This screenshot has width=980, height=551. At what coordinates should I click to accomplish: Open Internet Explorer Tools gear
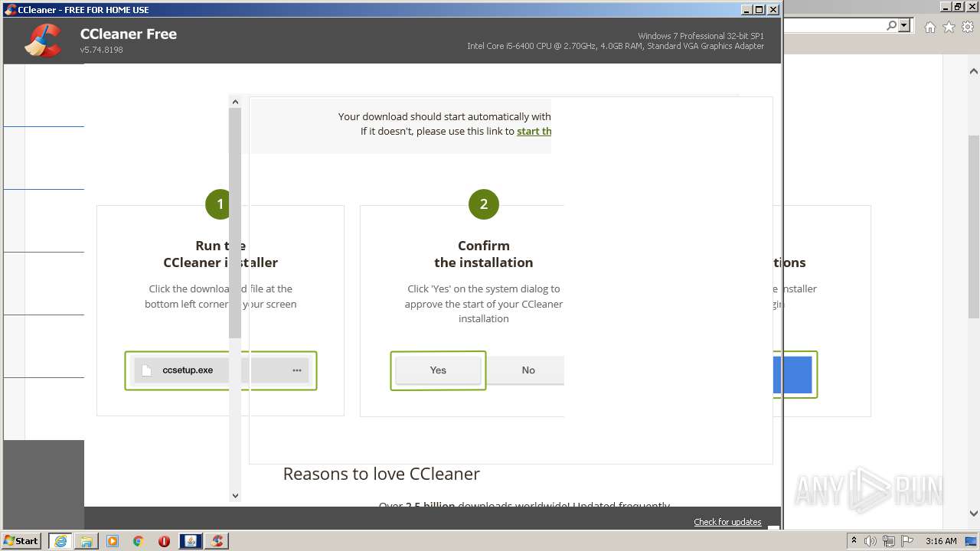(968, 27)
